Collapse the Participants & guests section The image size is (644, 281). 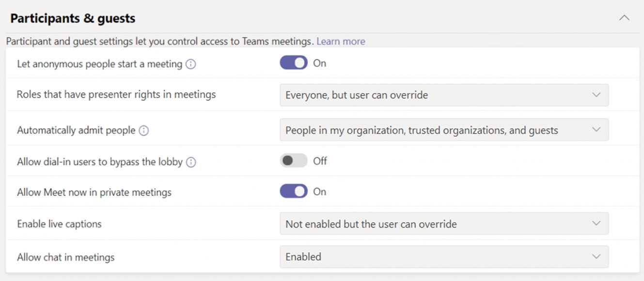tap(625, 18)
